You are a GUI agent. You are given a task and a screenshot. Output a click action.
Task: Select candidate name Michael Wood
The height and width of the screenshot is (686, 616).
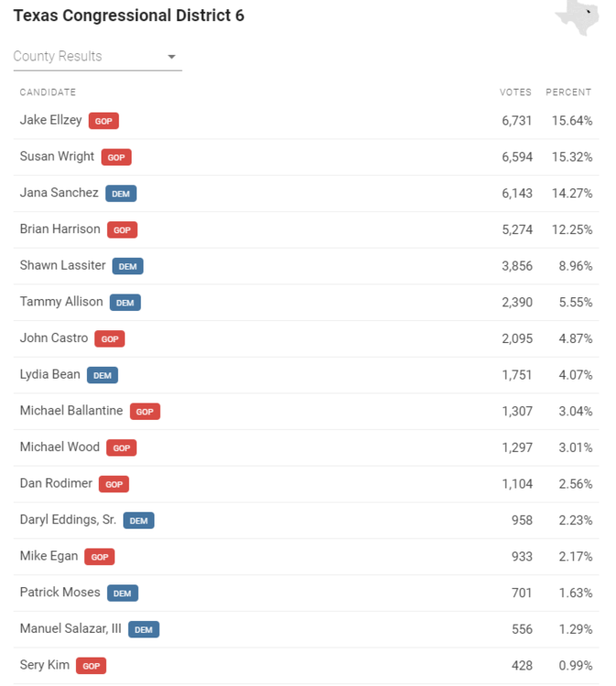coord(59,447)
